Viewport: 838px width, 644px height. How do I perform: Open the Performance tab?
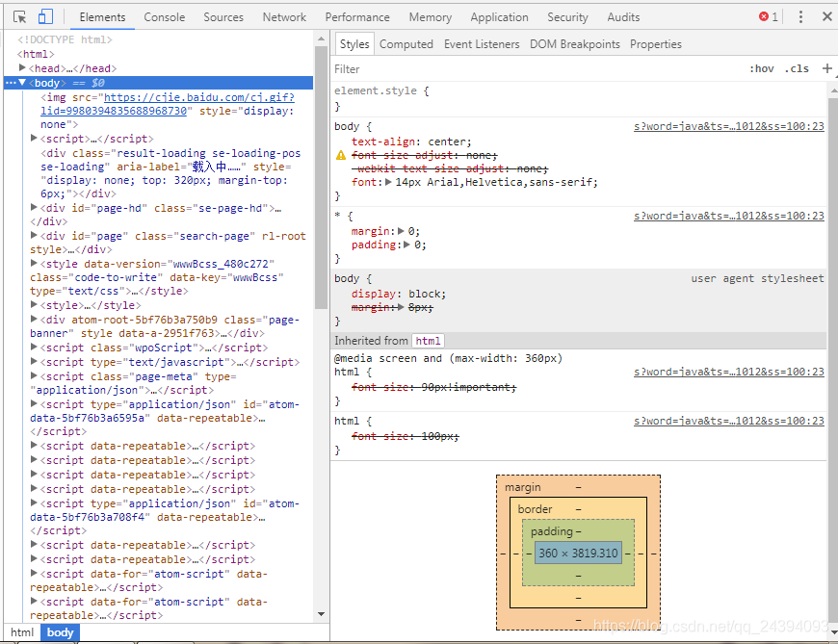357,17
